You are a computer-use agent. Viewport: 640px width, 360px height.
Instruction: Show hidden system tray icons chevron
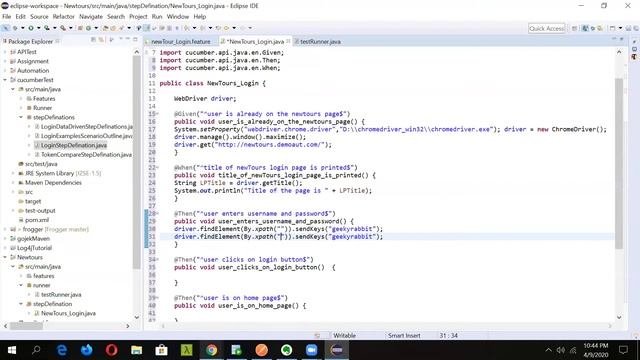[x=548, y=350]
